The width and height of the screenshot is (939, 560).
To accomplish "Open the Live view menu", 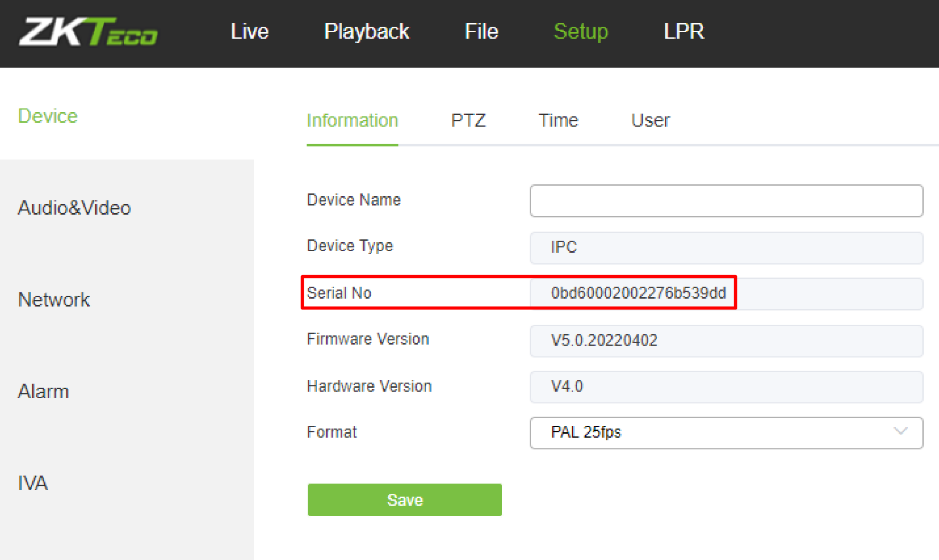I will (250, 32).
